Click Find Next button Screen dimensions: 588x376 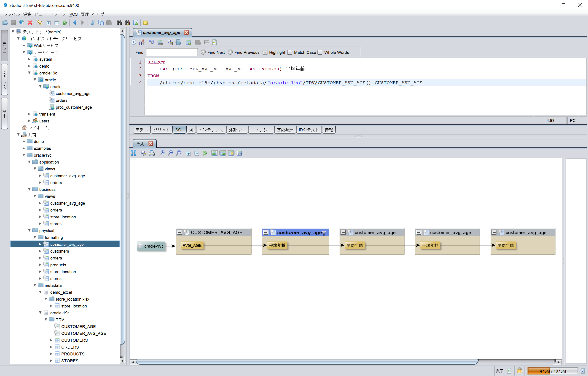click(213, 52)
